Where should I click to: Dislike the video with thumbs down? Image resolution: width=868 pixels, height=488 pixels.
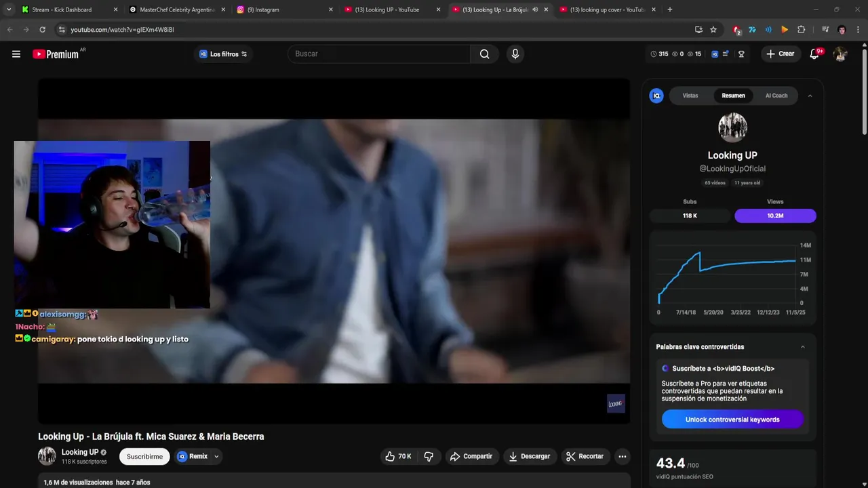[x=429, y=456]
